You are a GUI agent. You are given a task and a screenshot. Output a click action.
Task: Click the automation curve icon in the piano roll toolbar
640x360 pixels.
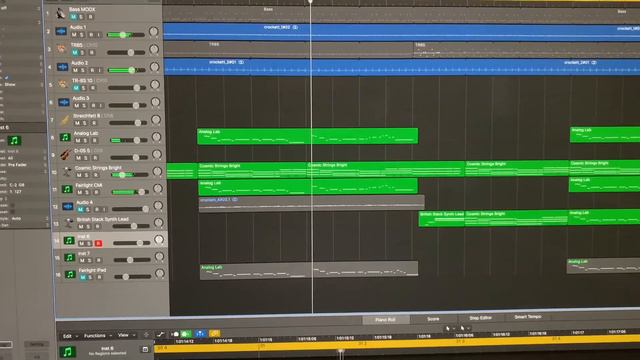click(160, 334)
